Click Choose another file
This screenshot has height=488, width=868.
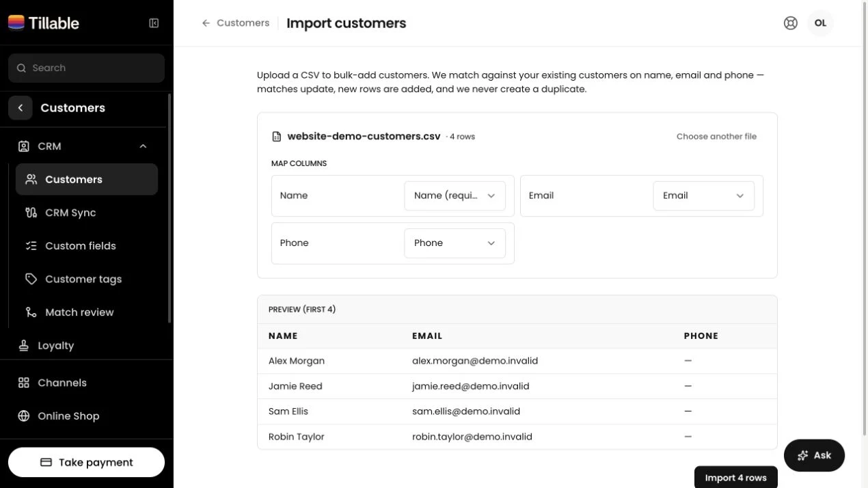716,137
